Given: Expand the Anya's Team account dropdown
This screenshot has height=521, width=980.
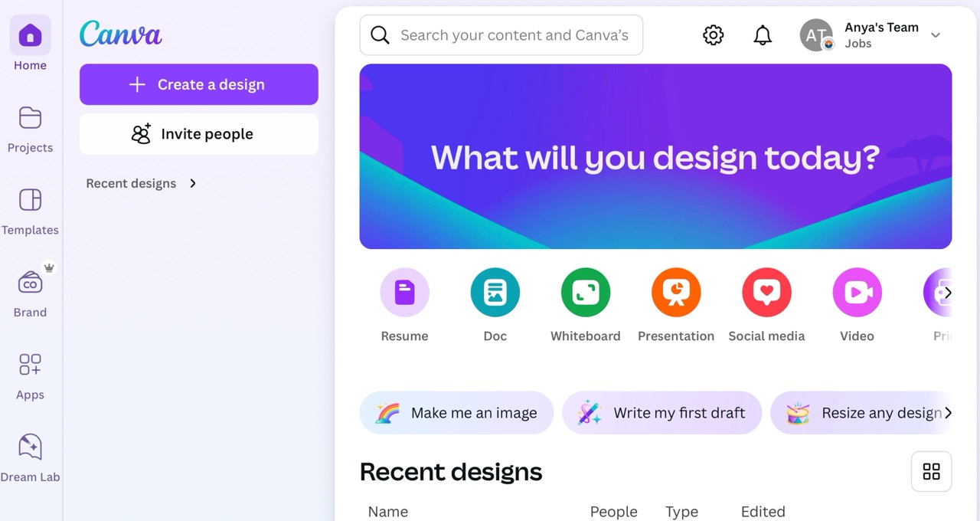Looking at the screenshot, I should (935, 35).
